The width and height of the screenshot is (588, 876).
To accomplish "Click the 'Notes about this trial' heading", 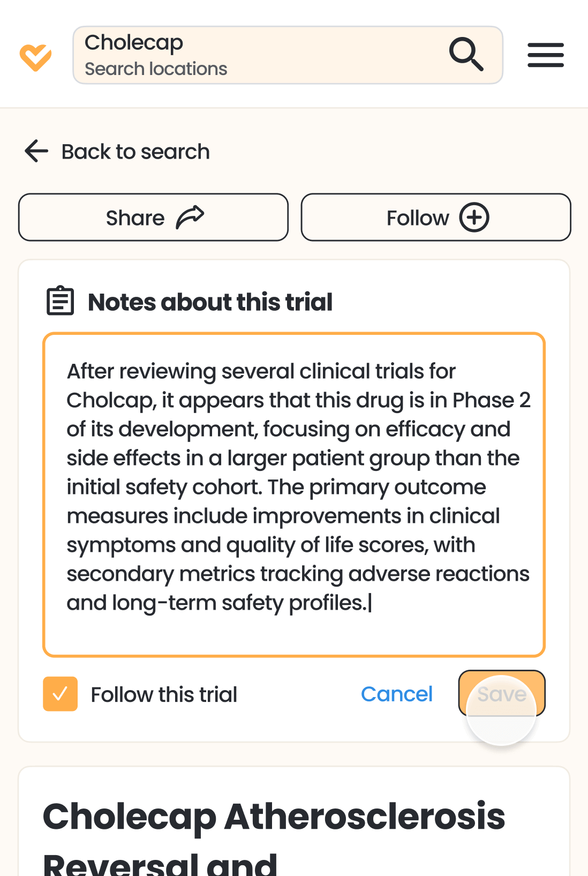I will 210,302.
